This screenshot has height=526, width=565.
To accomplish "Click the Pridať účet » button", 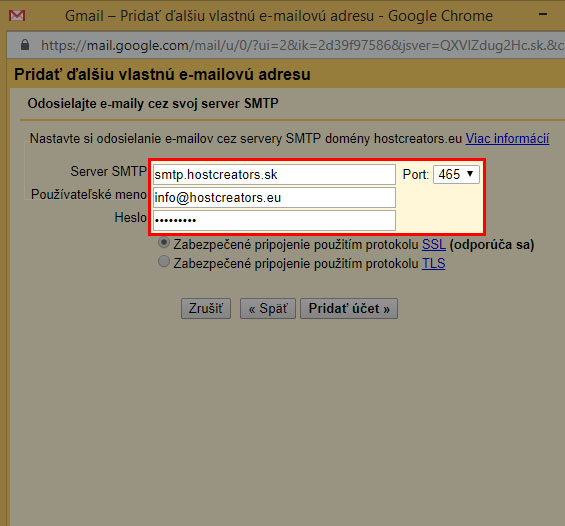I will pyautogui.click(x=349, y=308).
